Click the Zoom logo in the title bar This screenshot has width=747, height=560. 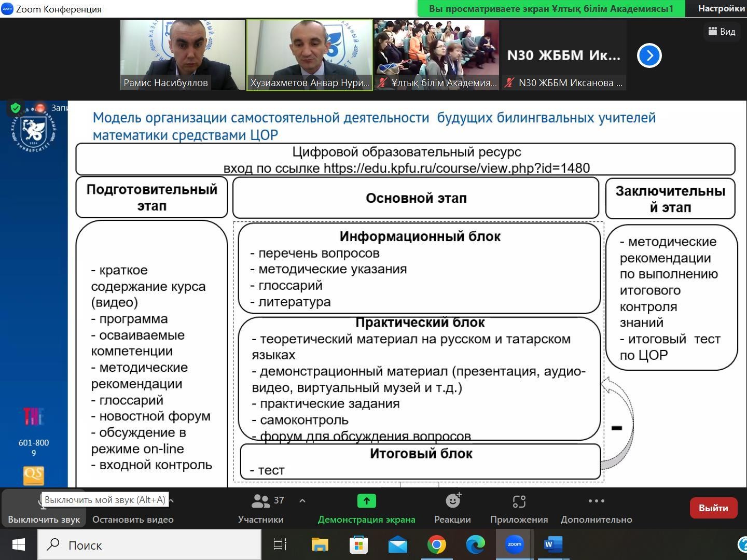point(7,8)
